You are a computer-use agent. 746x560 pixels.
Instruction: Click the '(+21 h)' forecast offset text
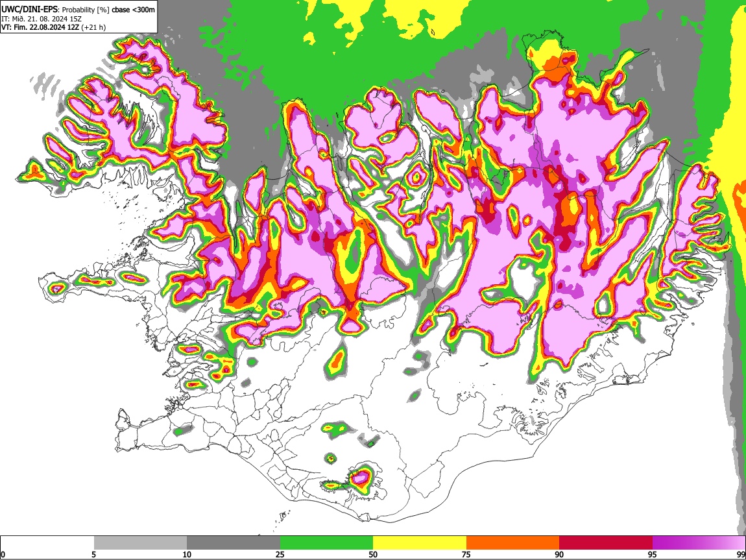[93, 28]
